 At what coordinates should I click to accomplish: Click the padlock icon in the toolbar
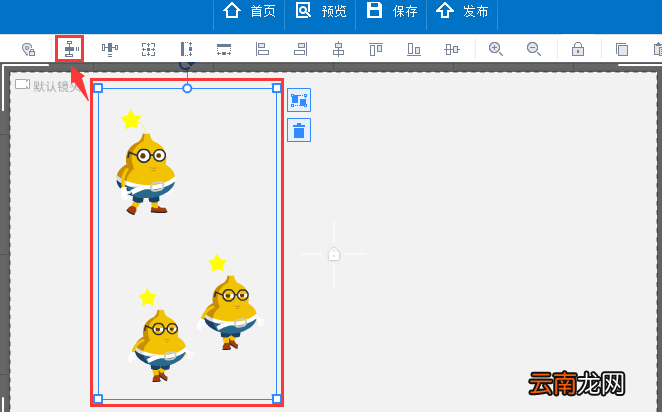[x=578, y=49]
